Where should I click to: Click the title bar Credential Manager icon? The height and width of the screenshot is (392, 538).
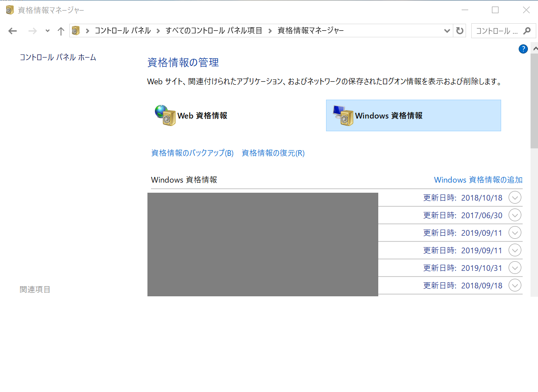[x=10, y=10]
